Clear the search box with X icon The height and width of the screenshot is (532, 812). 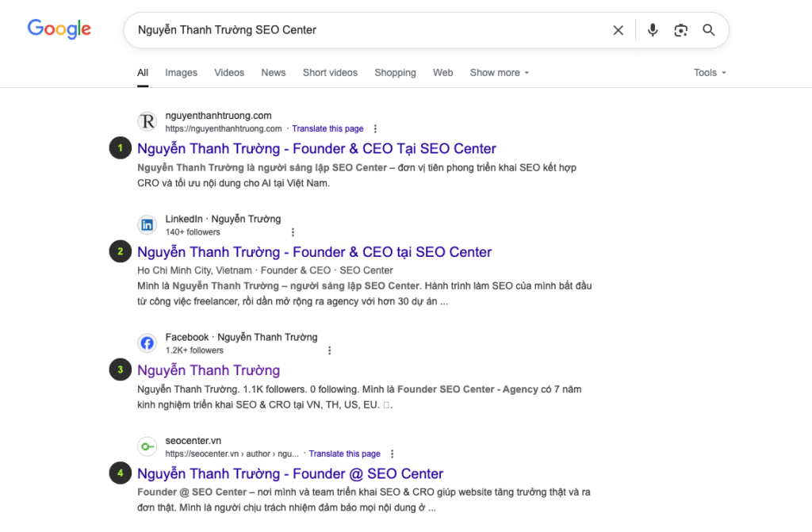[618, 30]
